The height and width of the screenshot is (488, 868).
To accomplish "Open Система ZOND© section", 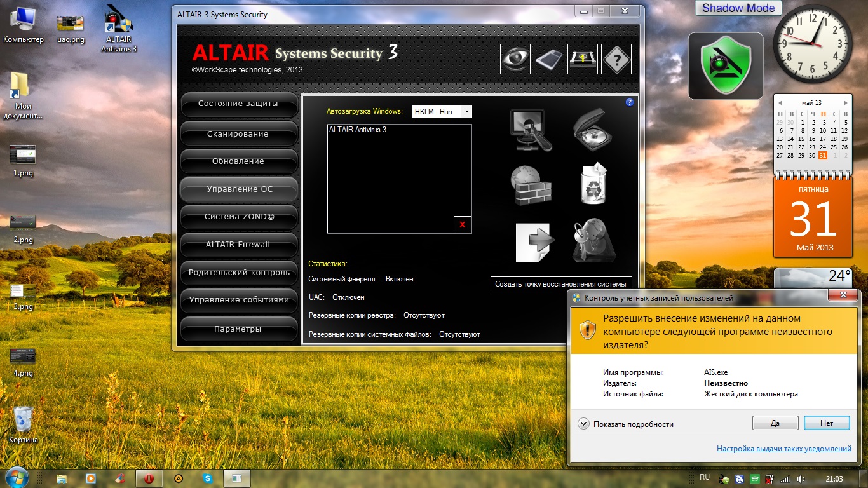I will point(238,217).
